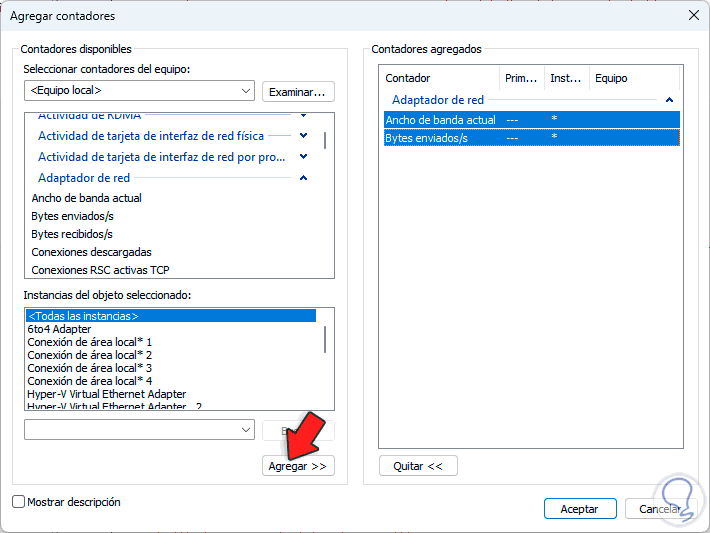The height and width of the screenshot is (533, 710).
Task: Click the Agregar >> button
Action: (298, 466)
